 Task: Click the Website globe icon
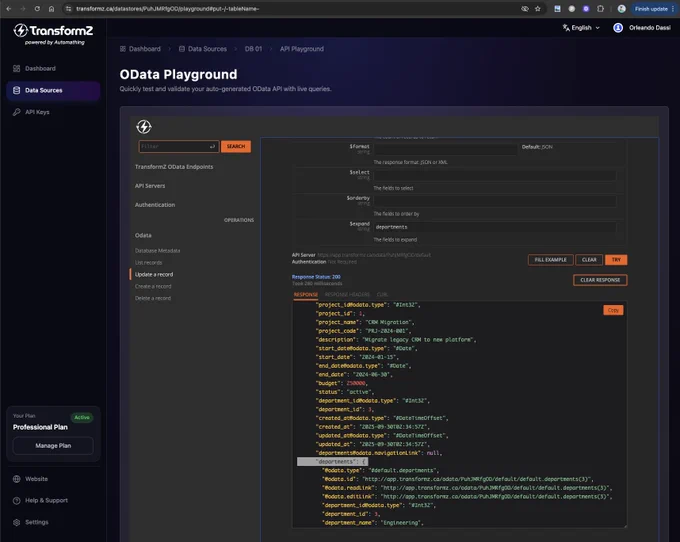(16, 479)
